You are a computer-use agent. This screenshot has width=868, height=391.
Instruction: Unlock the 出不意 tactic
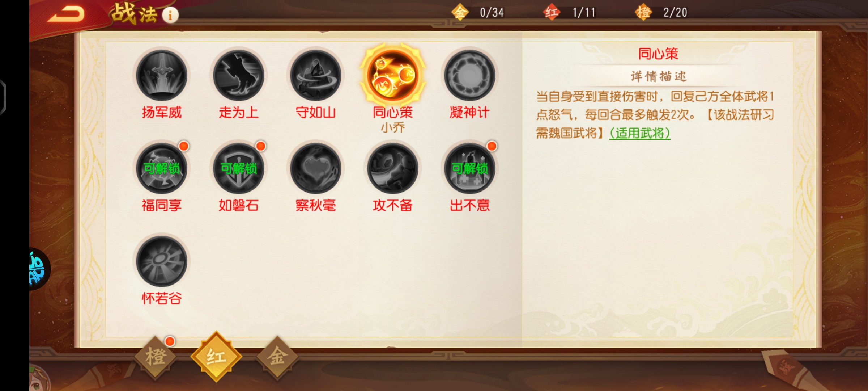click(x=469, y=168)
